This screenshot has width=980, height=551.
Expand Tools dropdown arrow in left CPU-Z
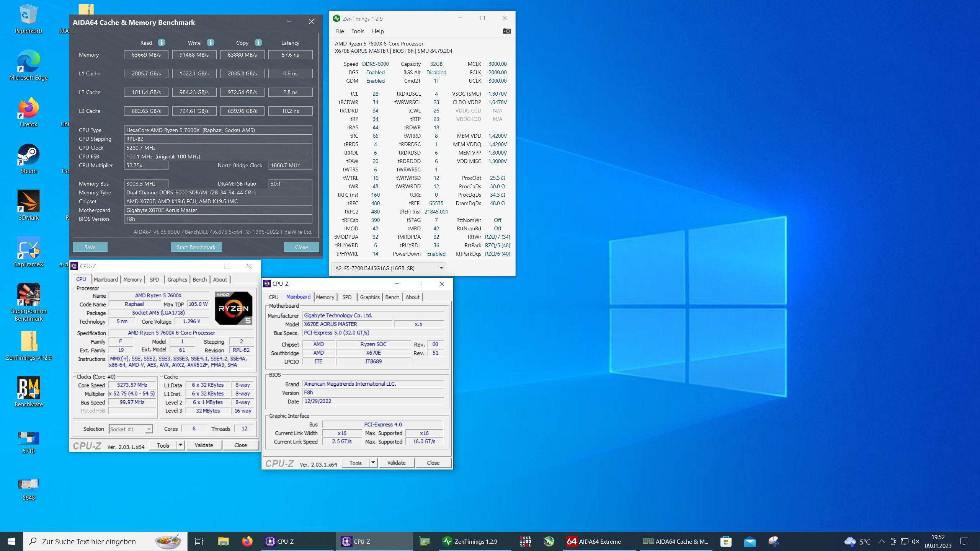pyautogui.click(x=180, y=445)
